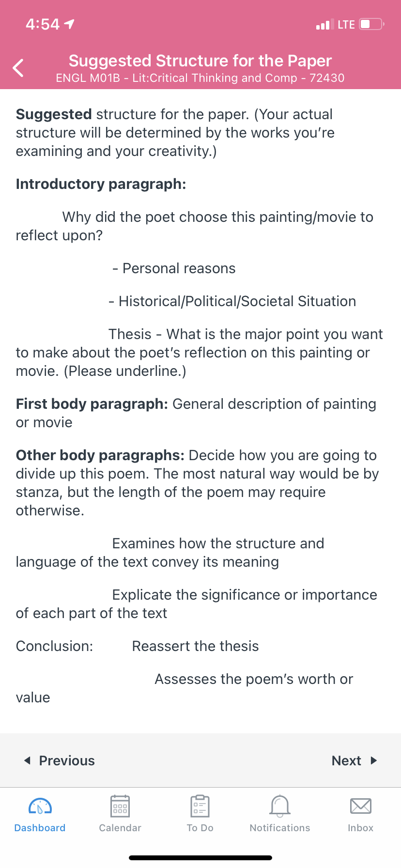
Task: Open the Calendar tab icon
Action: [120, 806]
